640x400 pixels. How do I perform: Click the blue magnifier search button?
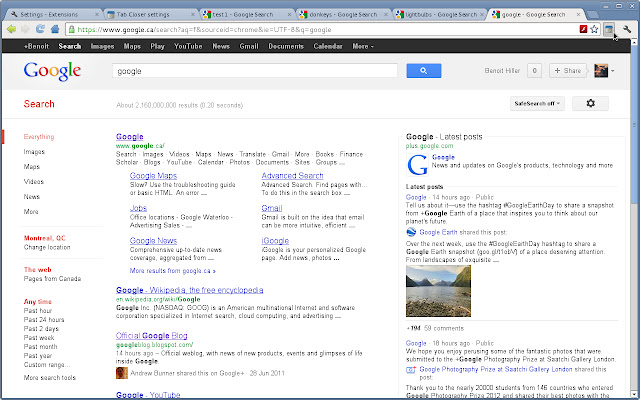[x=424, y=71]
